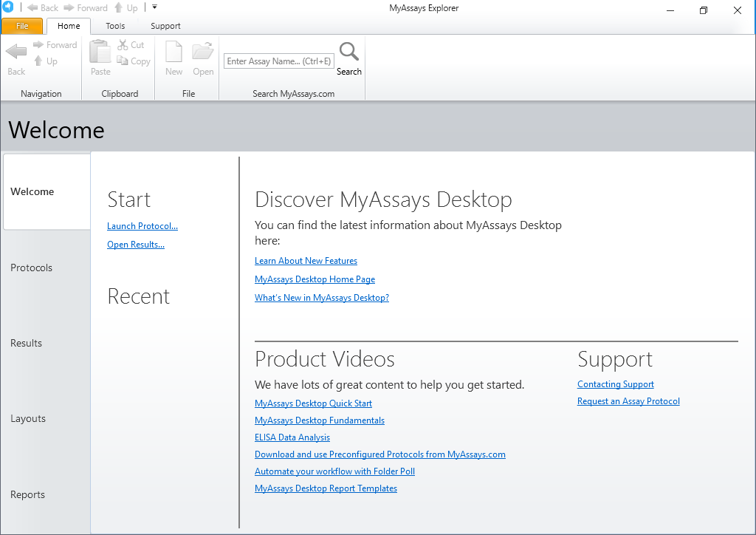Click the Search magnifier icon in ribbon
The height and width of the screenshot is (535, 756).
coord(348,52)
